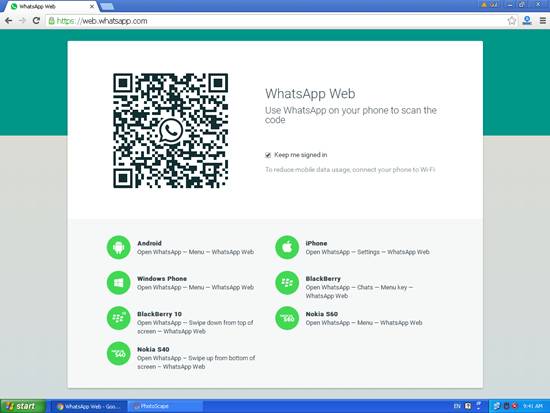Click WhatsApp logo in QR code center
The image size is (550, 413).
(171, 131)
